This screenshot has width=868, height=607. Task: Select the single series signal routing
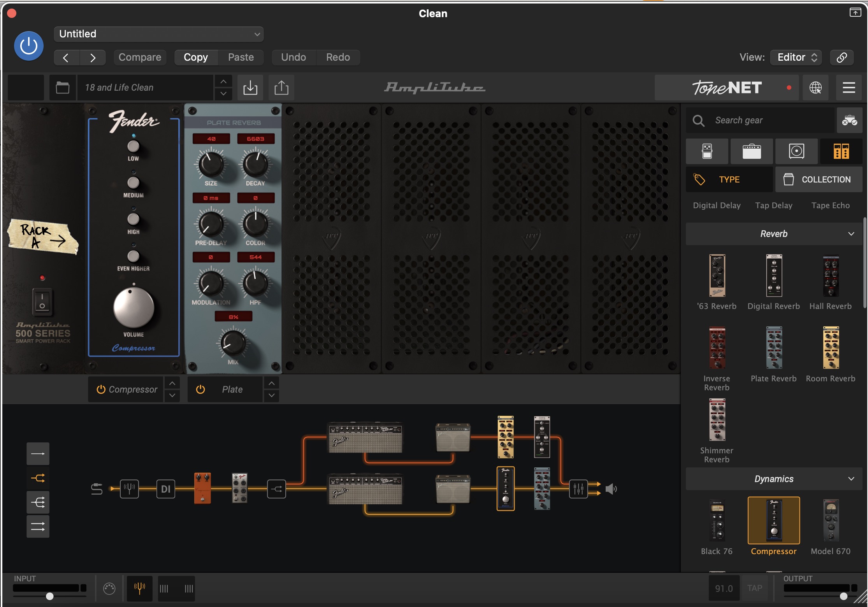(38, 454)
